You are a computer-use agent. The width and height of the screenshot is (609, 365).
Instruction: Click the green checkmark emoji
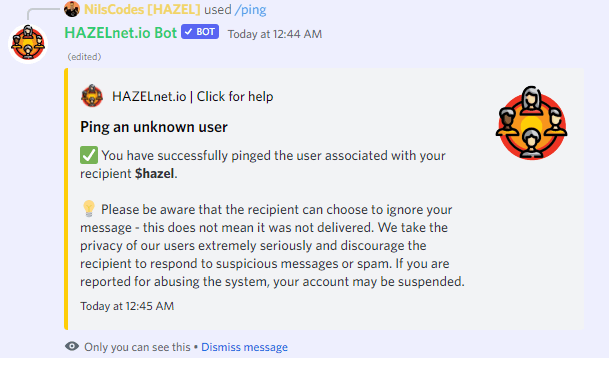point(89,155)
